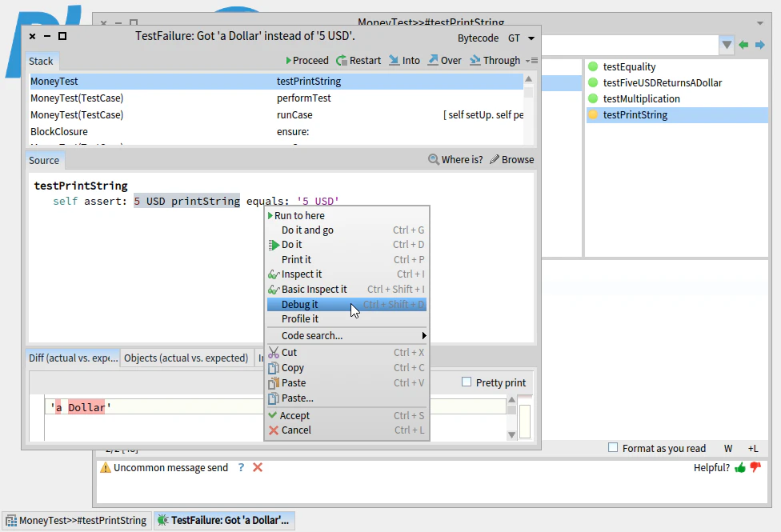This screenshot has height=532, width=781.
Task: Open MoneyTest>>#testPrintString taskbar item
Action: click(x=77, y=521)
